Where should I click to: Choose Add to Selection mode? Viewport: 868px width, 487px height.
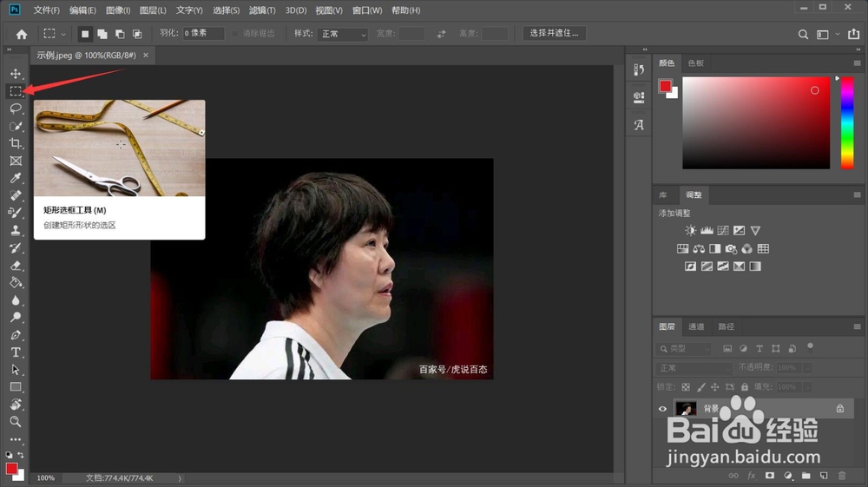click(102, 34)
